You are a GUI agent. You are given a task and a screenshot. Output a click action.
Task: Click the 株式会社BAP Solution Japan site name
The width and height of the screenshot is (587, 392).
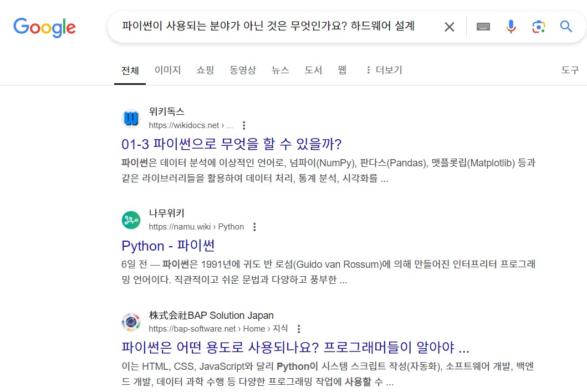[211, 315]
